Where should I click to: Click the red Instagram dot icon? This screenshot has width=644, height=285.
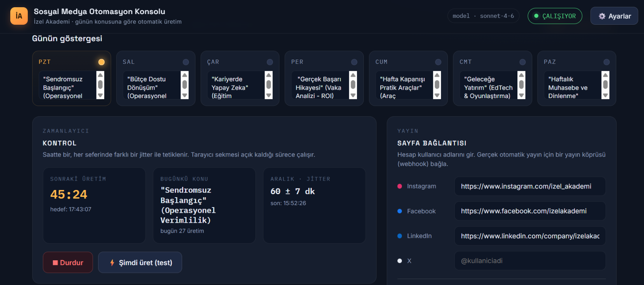coord(400,186)
